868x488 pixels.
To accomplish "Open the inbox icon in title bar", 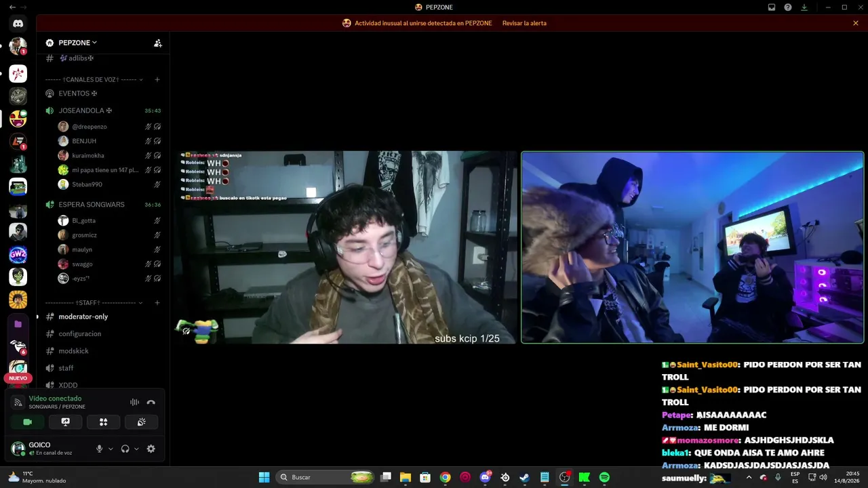I will [x=772, y=7].
